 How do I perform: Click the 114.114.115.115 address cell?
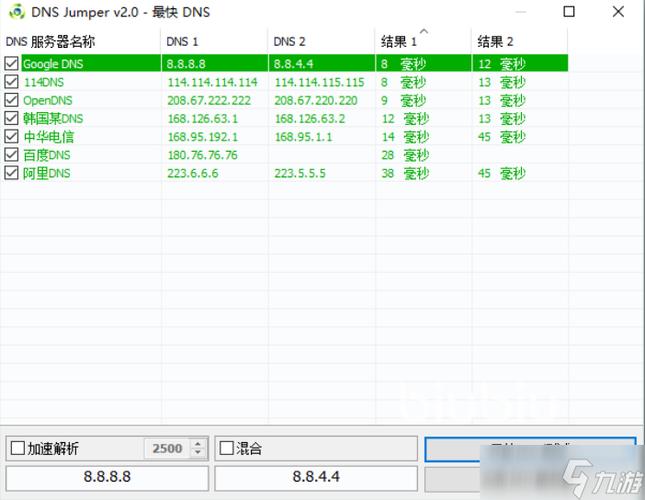[320, 82]
